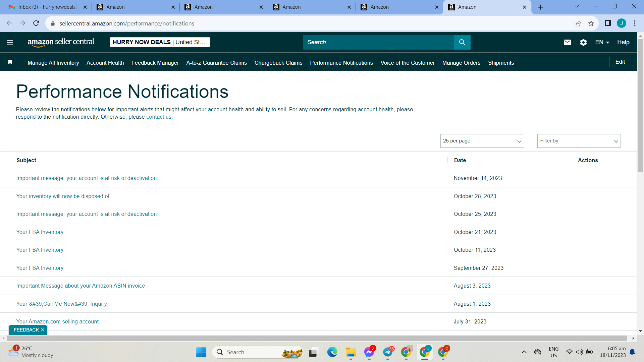This screenshot has height=362, width=644.
Task: Open the 25 per page dropdown
Action: 482,141
